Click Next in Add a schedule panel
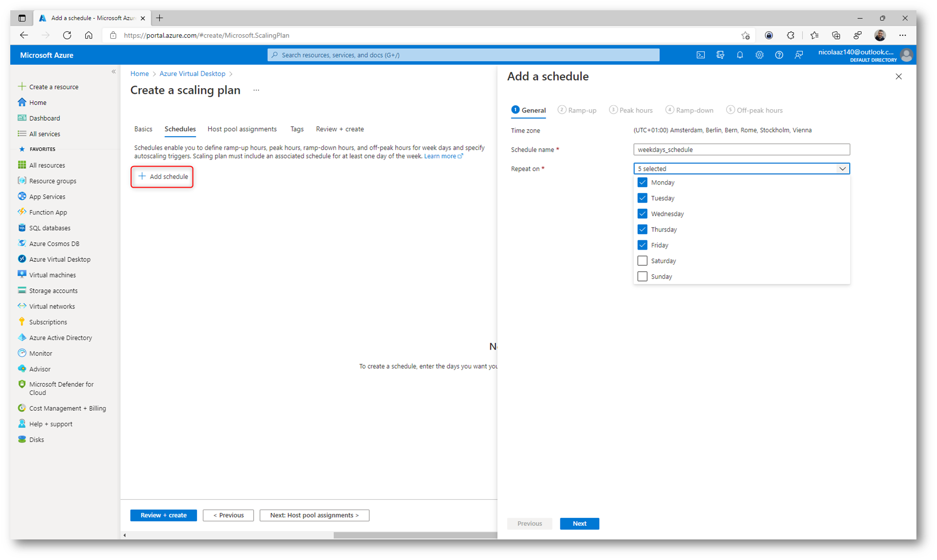This screenshot has height=560, width=937. pyautogui.click(x=579, y=523)
